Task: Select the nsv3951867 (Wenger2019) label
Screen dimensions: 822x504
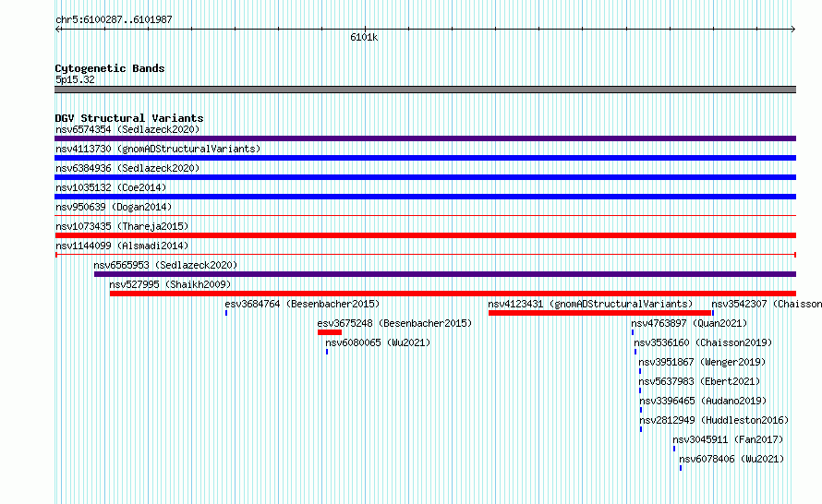Action: click(x=702, y=362)
